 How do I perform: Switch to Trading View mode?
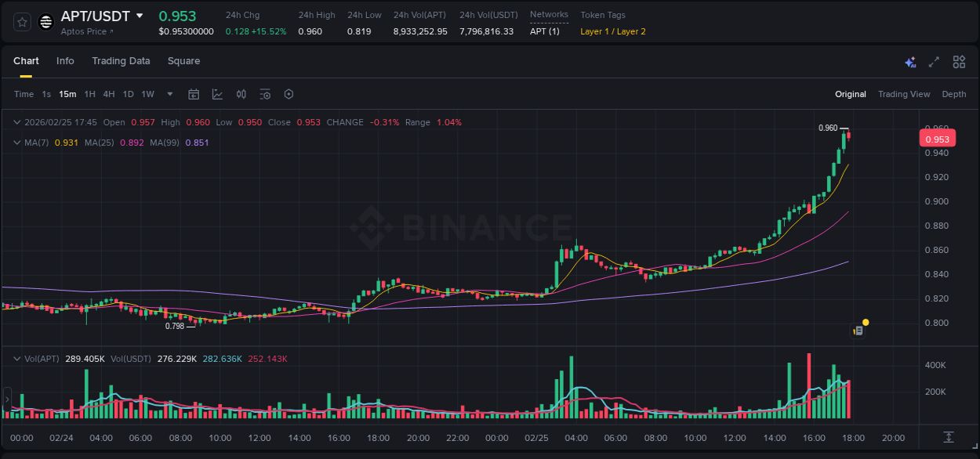point(904,94)
